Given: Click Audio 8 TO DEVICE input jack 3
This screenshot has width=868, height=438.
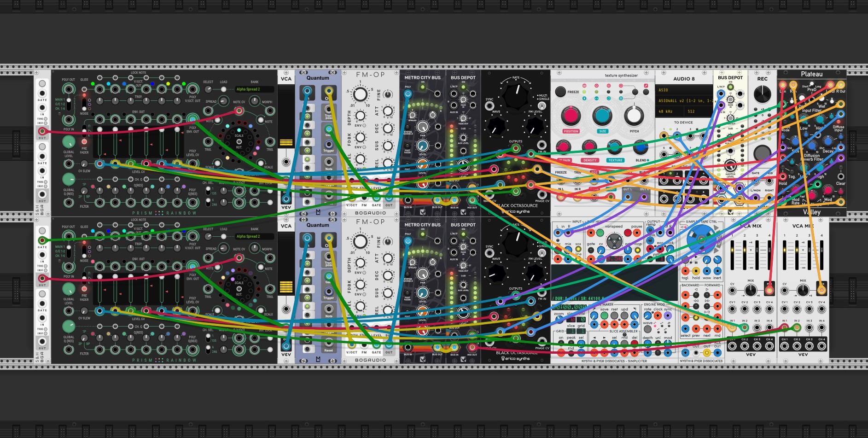Looking at the screenshot, I should (x=690, y=136).
